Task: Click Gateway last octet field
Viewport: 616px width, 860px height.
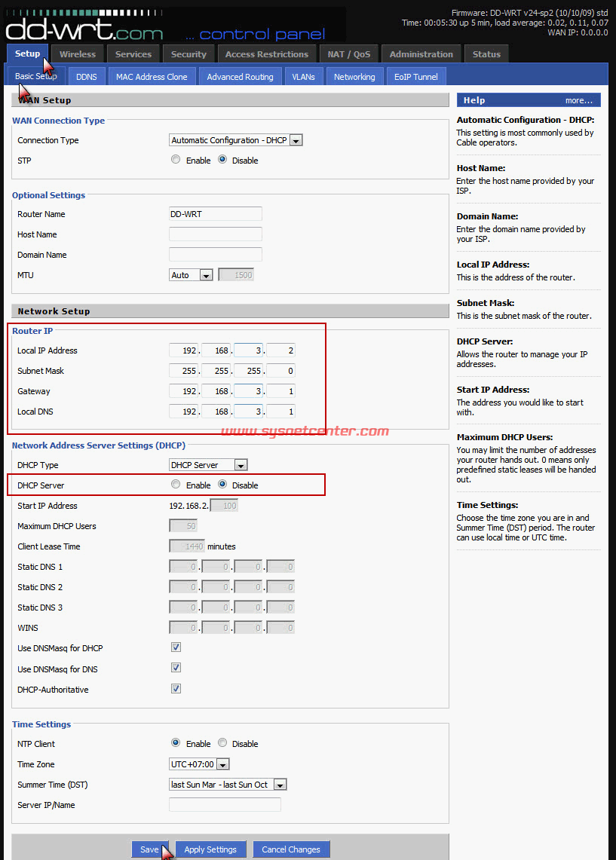Action: coord(280,391)
